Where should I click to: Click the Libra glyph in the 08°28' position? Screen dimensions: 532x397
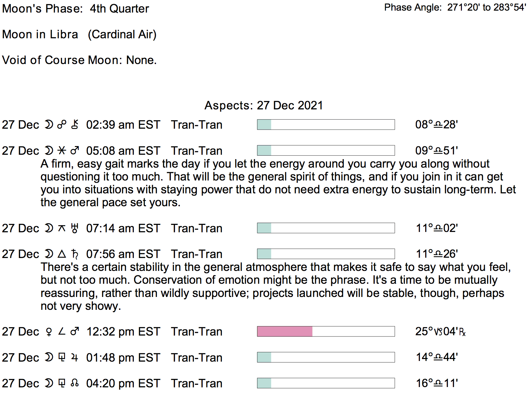(438, 125)
